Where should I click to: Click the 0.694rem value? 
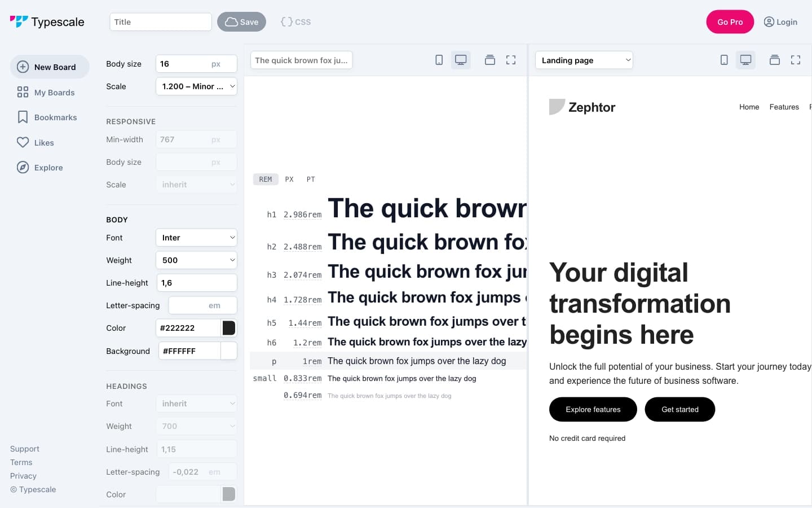click(x=302, y=395)
